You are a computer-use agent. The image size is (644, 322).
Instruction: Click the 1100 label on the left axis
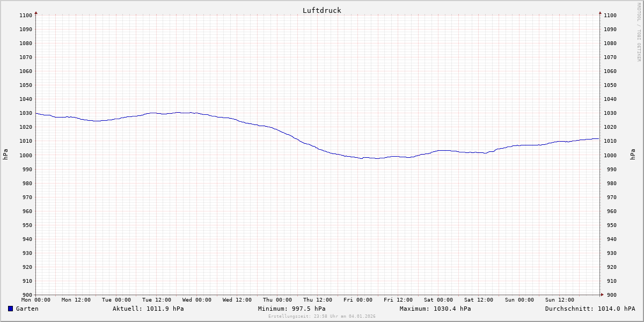[x=26, y=15]
